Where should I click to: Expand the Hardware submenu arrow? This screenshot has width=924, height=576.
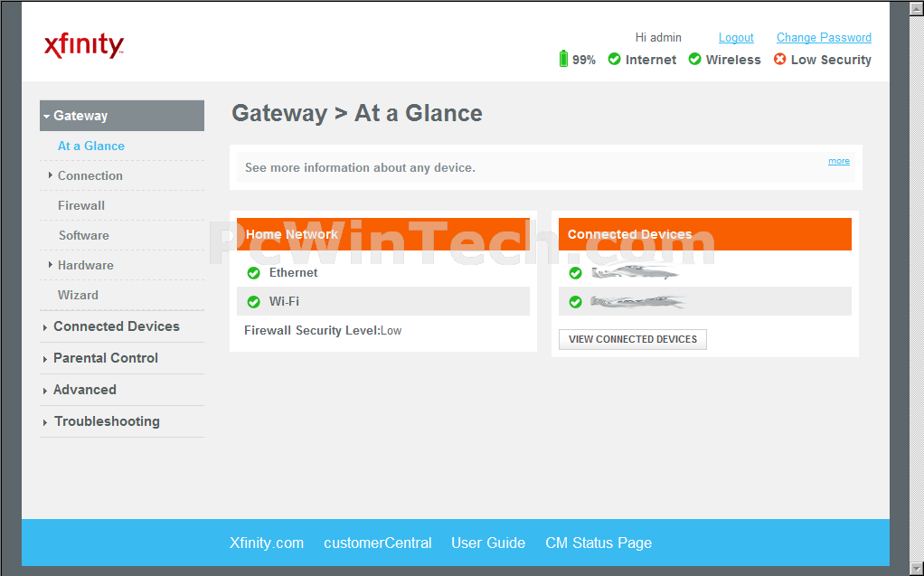pyautogui.click(x=50, y=265)
